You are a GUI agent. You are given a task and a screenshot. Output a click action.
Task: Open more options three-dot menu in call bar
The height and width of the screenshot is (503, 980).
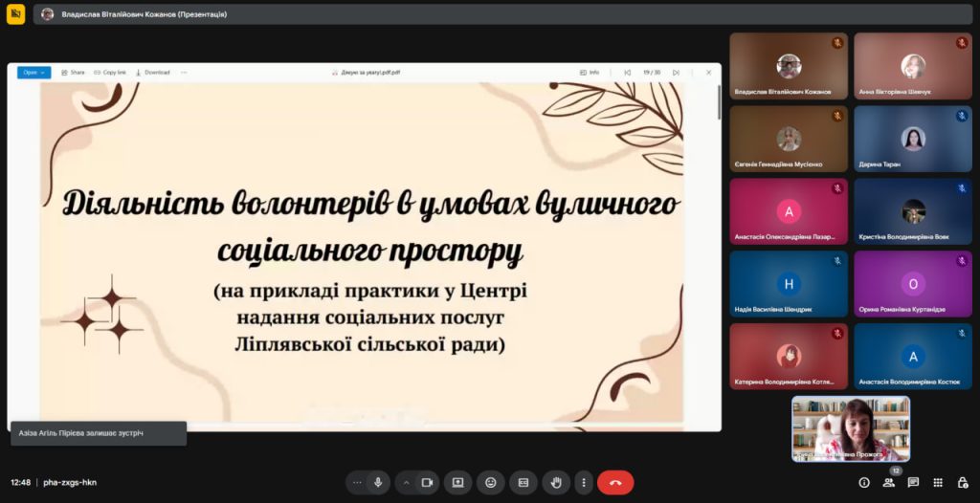(x=583, y=483)
